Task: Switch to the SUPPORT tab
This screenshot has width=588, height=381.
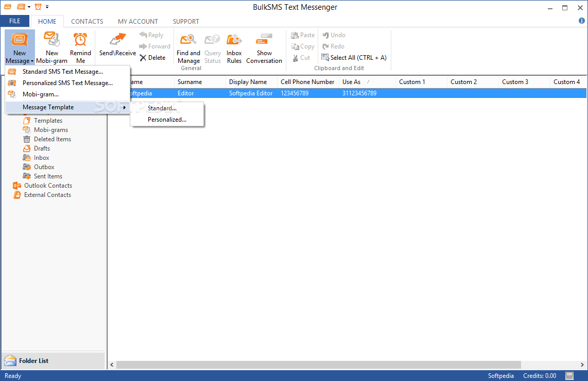Action: (186, 22)
